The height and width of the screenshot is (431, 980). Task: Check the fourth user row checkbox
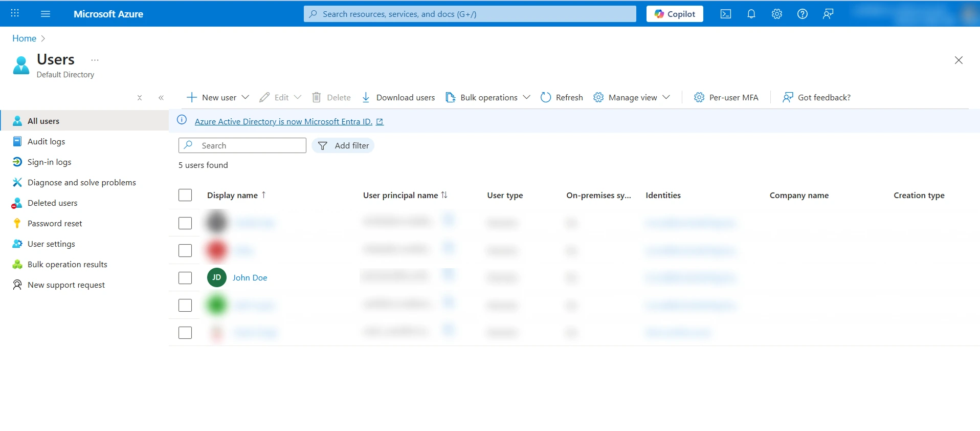(x=185, y=305)
